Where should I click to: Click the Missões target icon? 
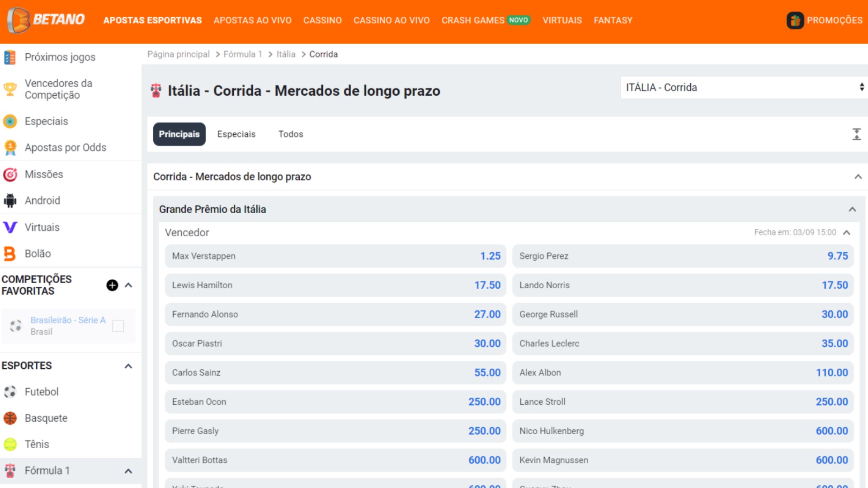[10, 174]
